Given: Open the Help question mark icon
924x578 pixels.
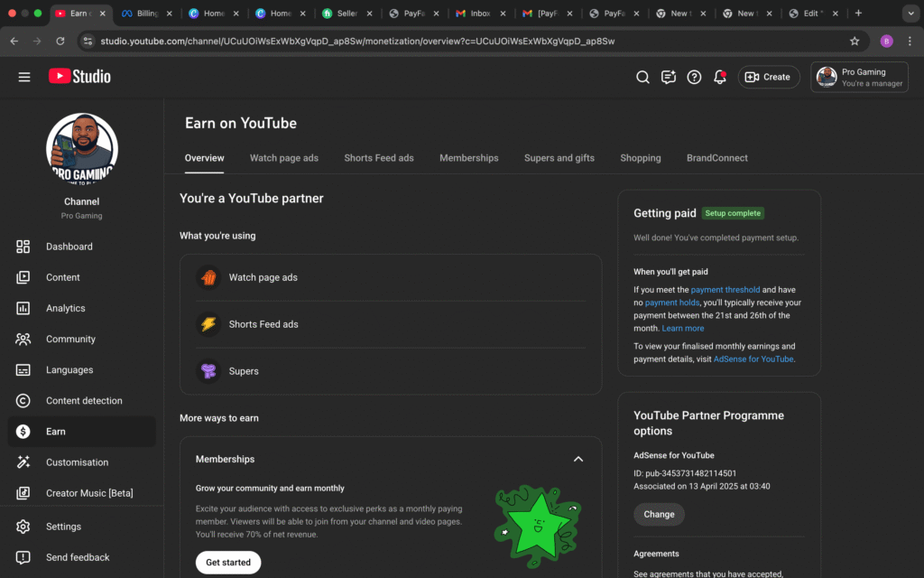Looking at the screenshot, I should [x=694, y=77].
